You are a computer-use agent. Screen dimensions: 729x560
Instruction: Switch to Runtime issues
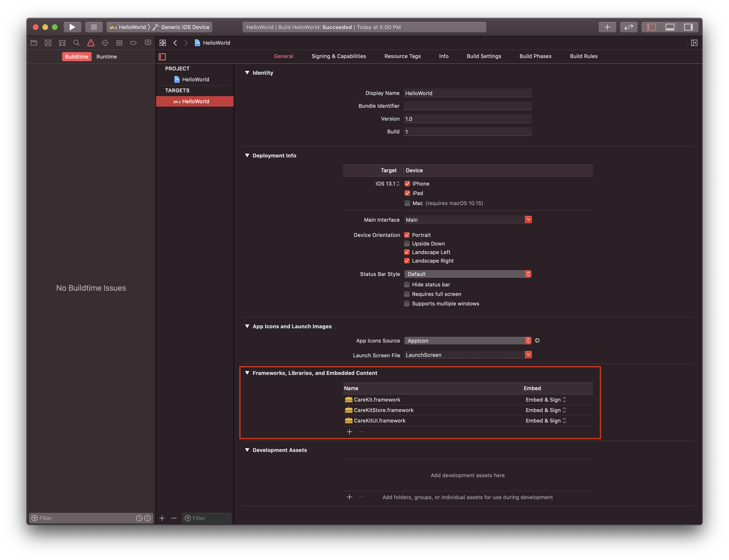[x=106, y=57]
